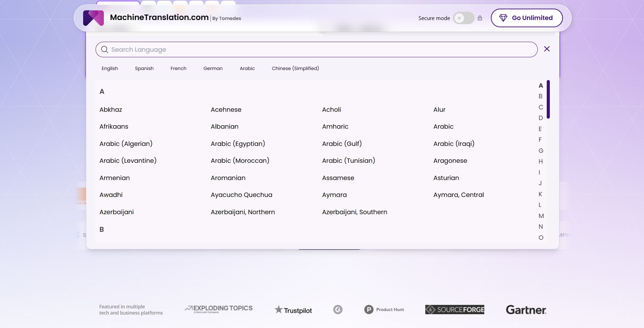644x328 pixels.
Task: Choose Assamese language
Action: [x=338, y=178]
